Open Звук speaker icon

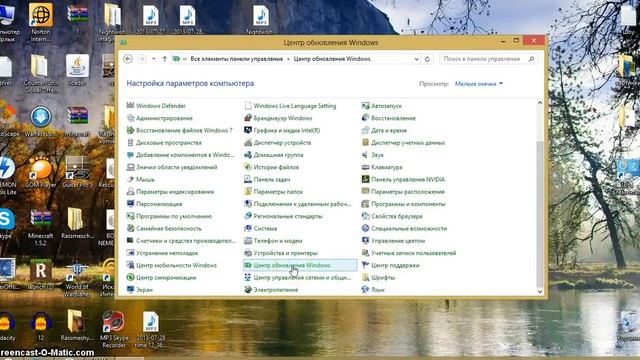click(365, 155)
